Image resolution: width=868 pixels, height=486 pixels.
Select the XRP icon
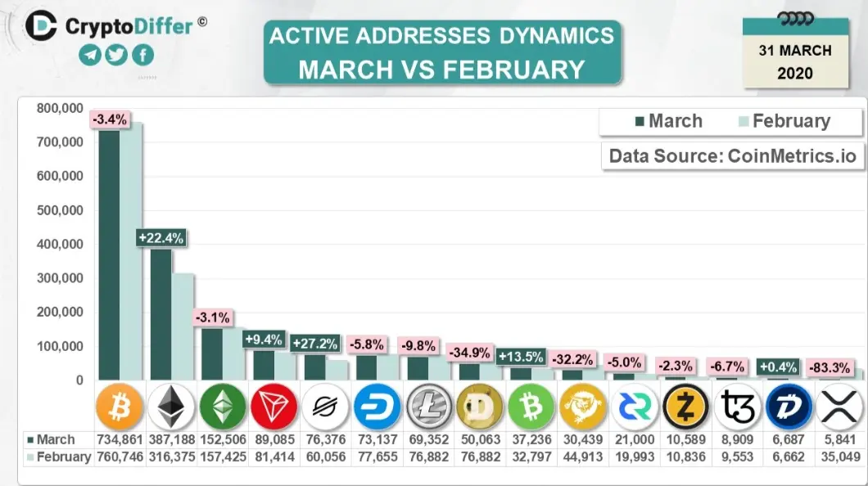point(840,407)
